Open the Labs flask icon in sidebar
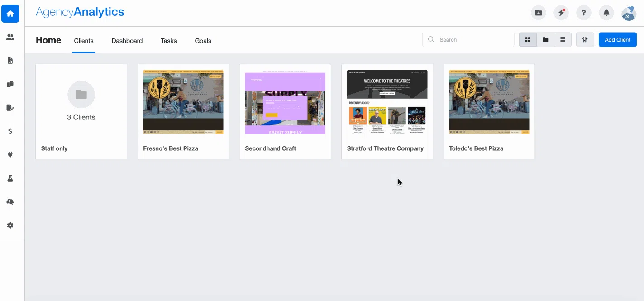Screen dimensions: 644x301 10,178
